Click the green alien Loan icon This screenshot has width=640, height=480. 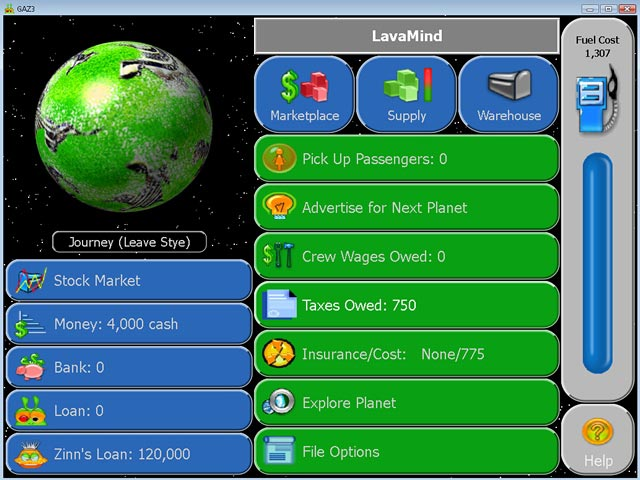(31, 411)
